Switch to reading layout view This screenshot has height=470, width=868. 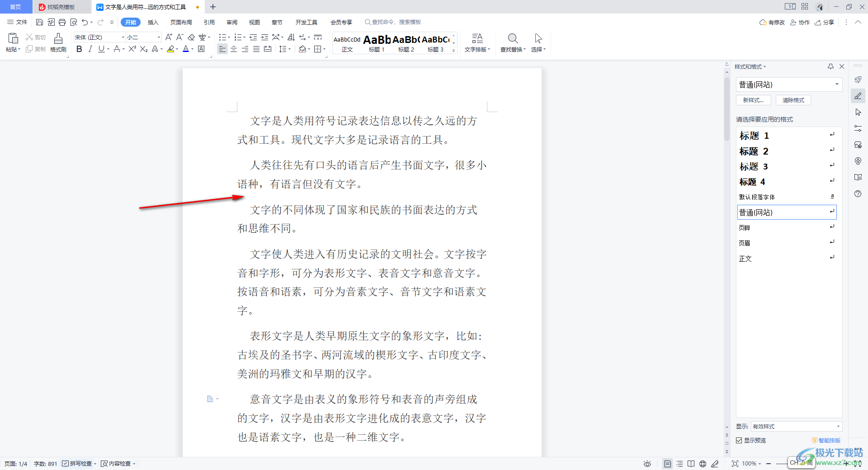tap(691, 464)
